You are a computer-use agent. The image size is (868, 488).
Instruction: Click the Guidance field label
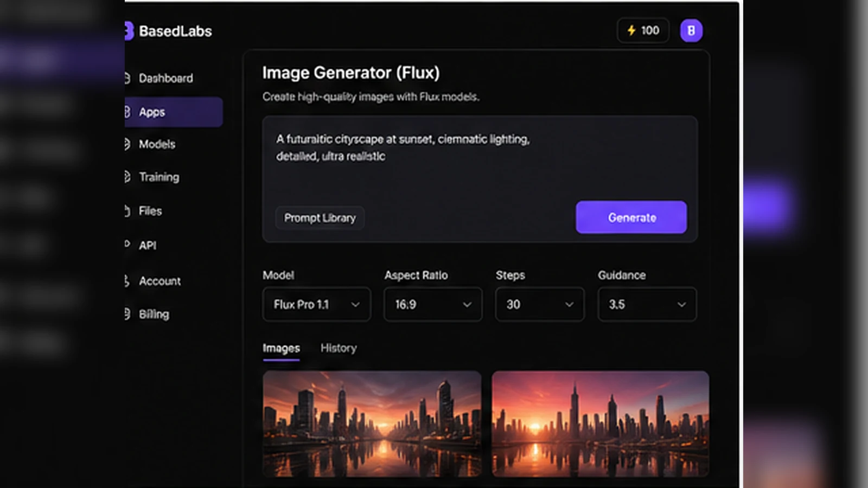coord(622,275)
